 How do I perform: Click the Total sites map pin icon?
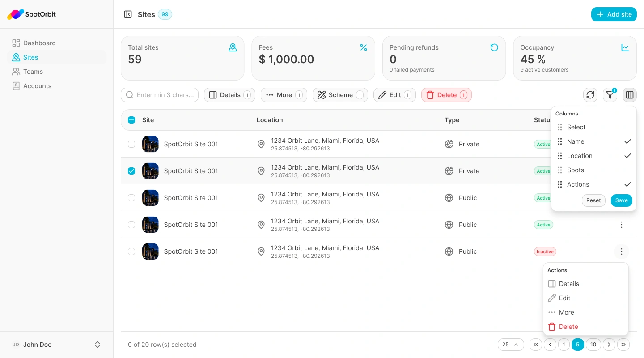click(x=233, y=47)
